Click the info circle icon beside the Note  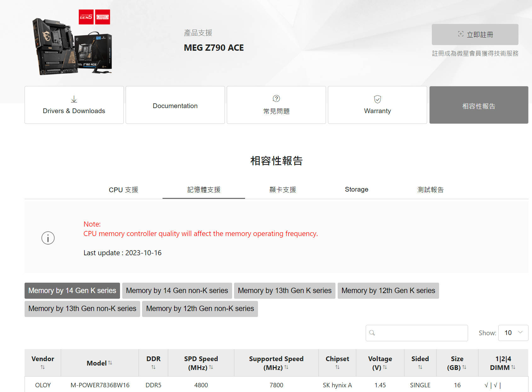48,238
